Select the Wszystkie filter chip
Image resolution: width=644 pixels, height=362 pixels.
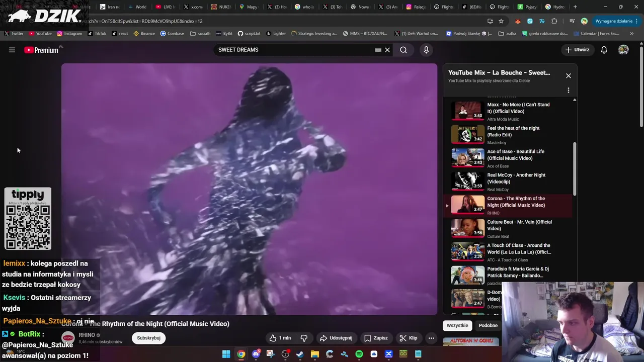coord(457,325)
